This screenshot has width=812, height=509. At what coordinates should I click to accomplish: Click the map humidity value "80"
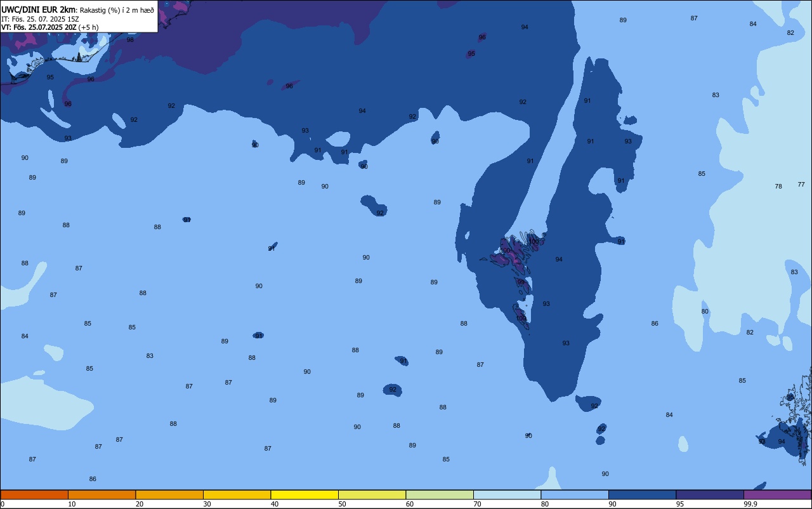[x=705, y=312]
